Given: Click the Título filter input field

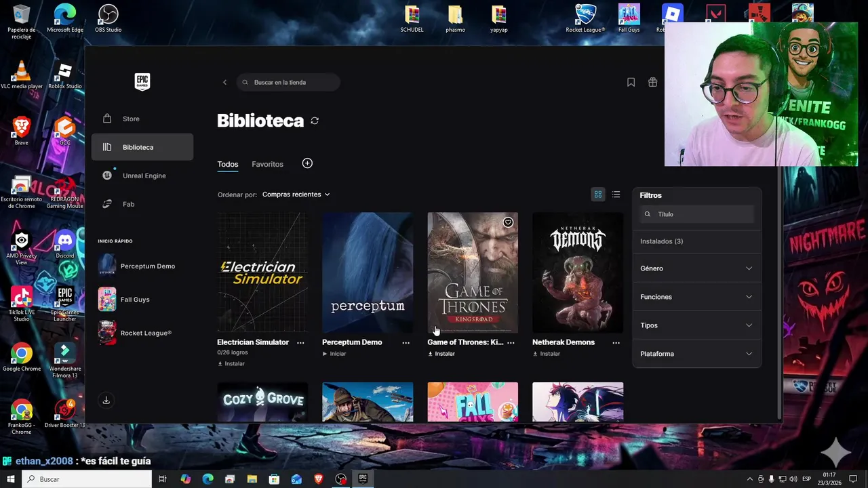Looking at the screenshot, I should click(x=696, y=214).
